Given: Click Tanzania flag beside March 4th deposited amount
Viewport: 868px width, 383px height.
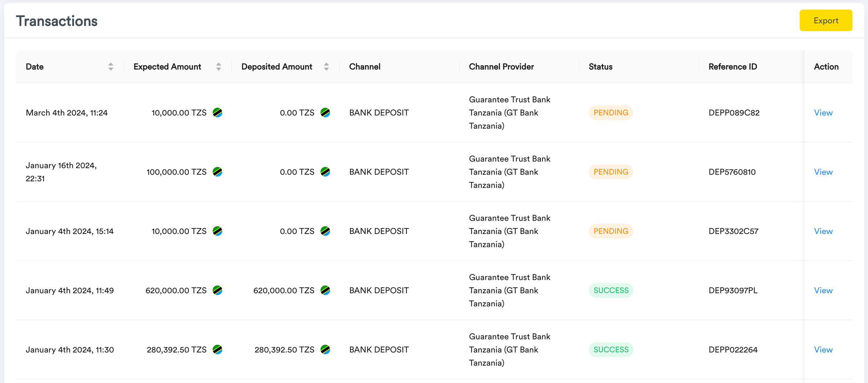Looking at the screenshot, I should (325, 113).
